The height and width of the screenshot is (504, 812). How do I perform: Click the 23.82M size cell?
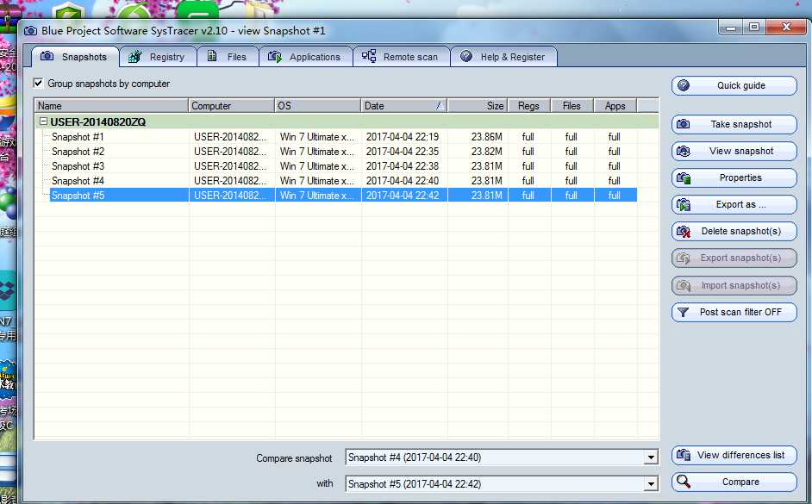click(x=487, y=151)
